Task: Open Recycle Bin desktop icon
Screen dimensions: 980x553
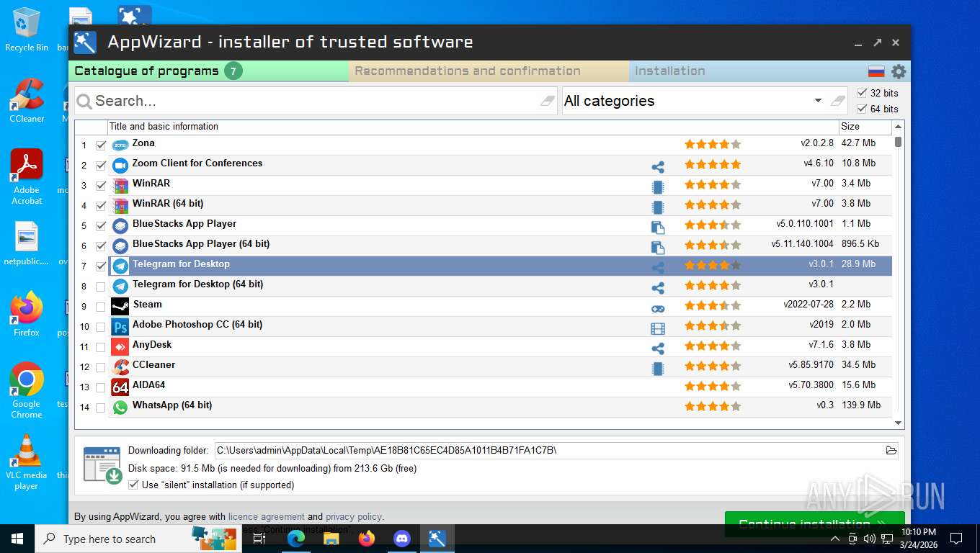Action: coord(27,30)
